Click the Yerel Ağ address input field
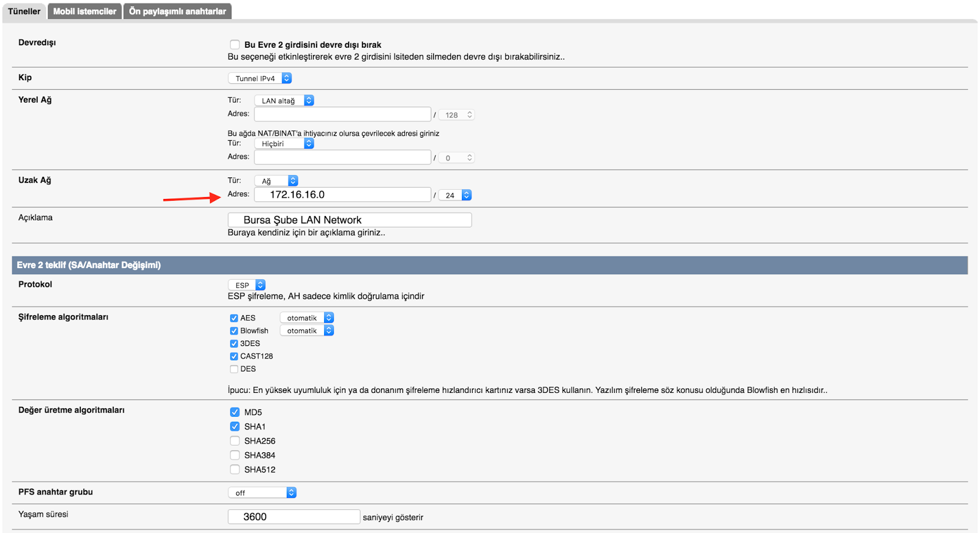Screen dimensions: 980x533 click(x=342, y=114)
